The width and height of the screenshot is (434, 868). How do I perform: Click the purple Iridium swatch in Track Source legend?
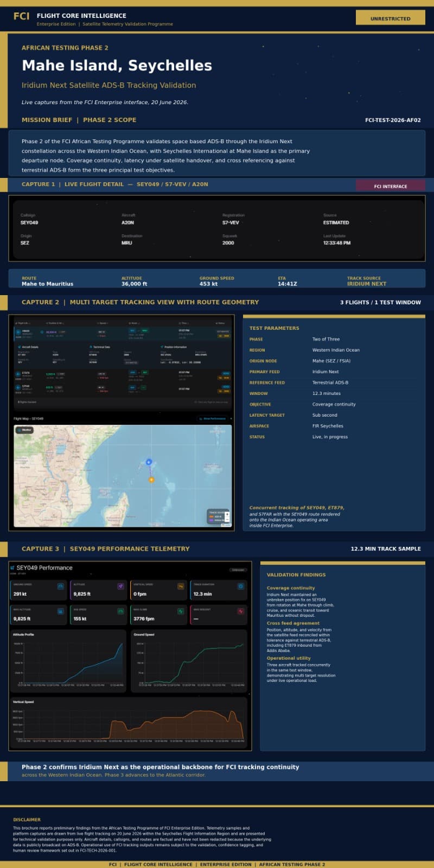pos(211,520)
